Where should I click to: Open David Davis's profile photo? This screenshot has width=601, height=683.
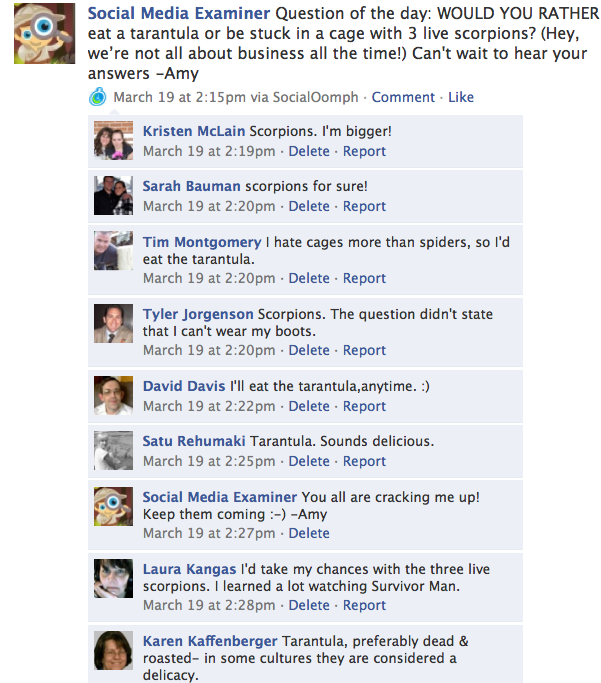pyautogui.click(x=114, y=396)
